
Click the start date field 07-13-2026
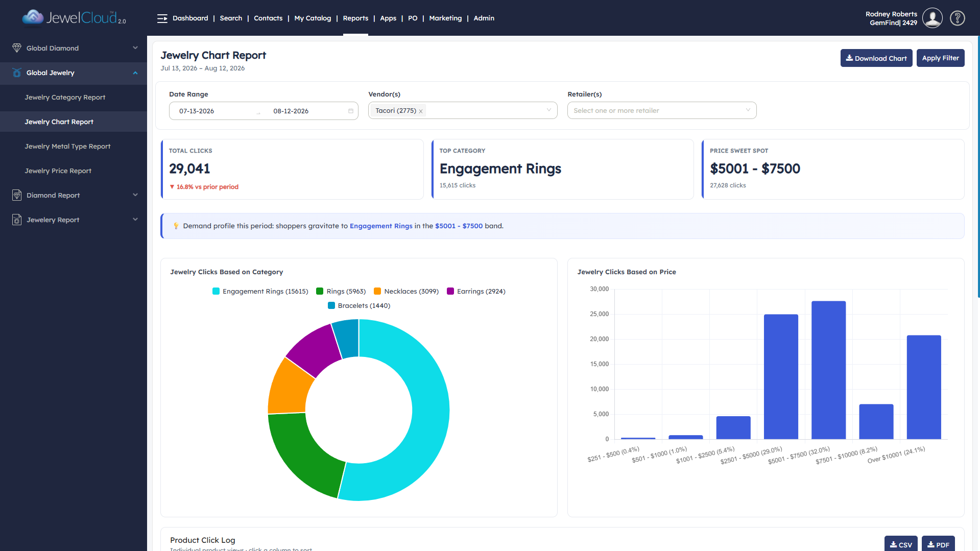197,111
